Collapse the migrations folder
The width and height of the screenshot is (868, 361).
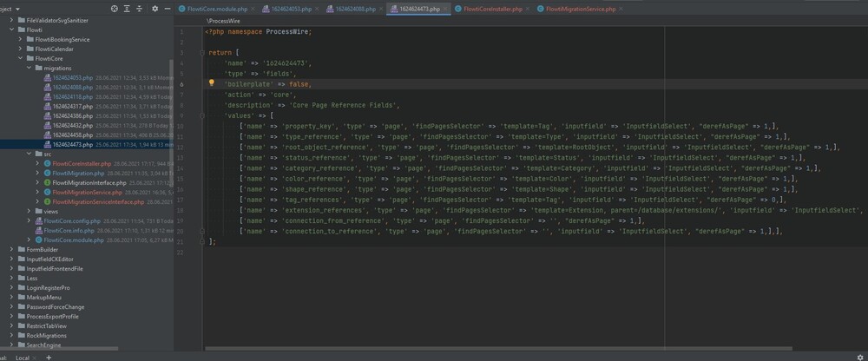pos(29,68)
